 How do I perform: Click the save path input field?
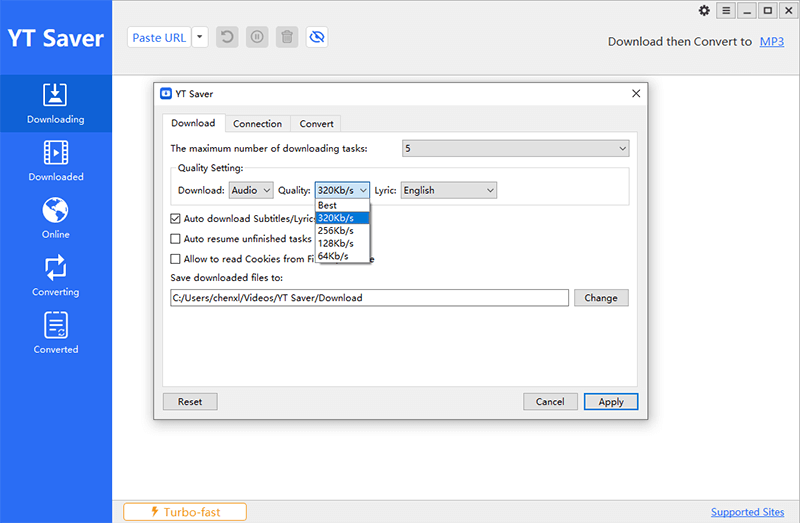[x=369, y=298]
